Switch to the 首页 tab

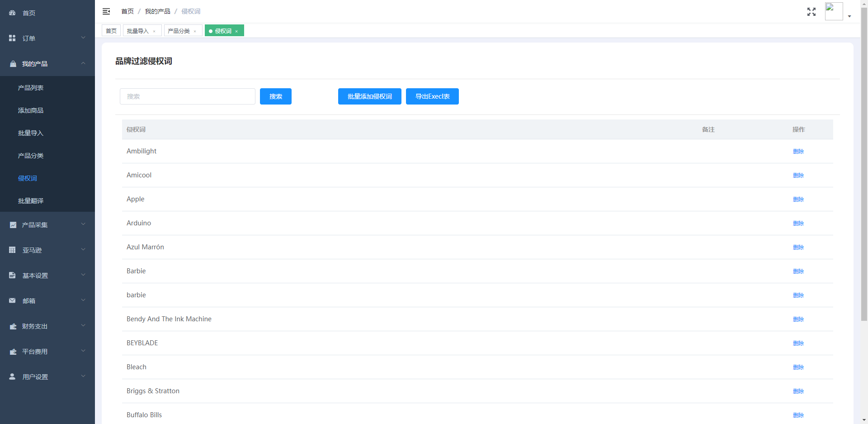pos(111,31)
